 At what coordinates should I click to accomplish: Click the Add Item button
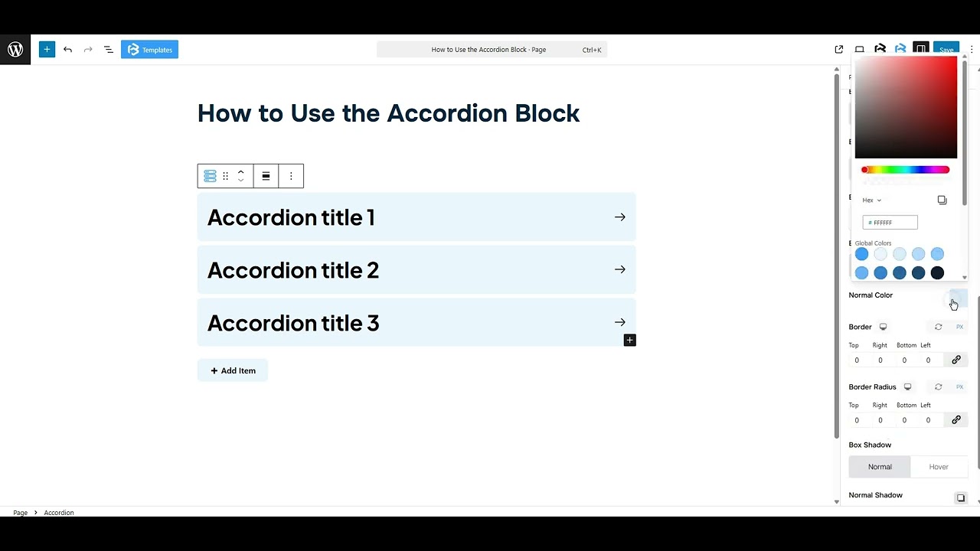(x=232, y=370)
